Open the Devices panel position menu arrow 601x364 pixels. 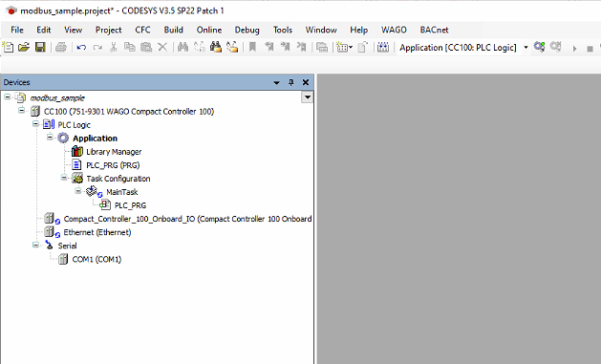coord(276,82)
